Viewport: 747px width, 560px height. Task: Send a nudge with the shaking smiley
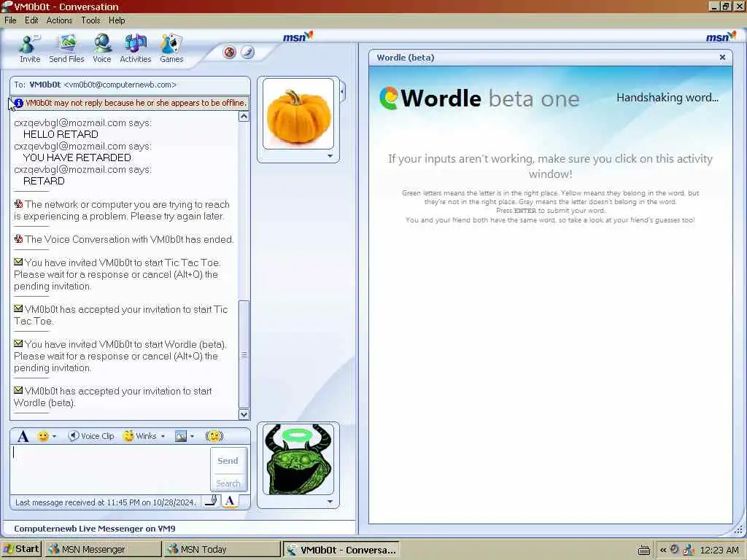click(x=214, y=436)
